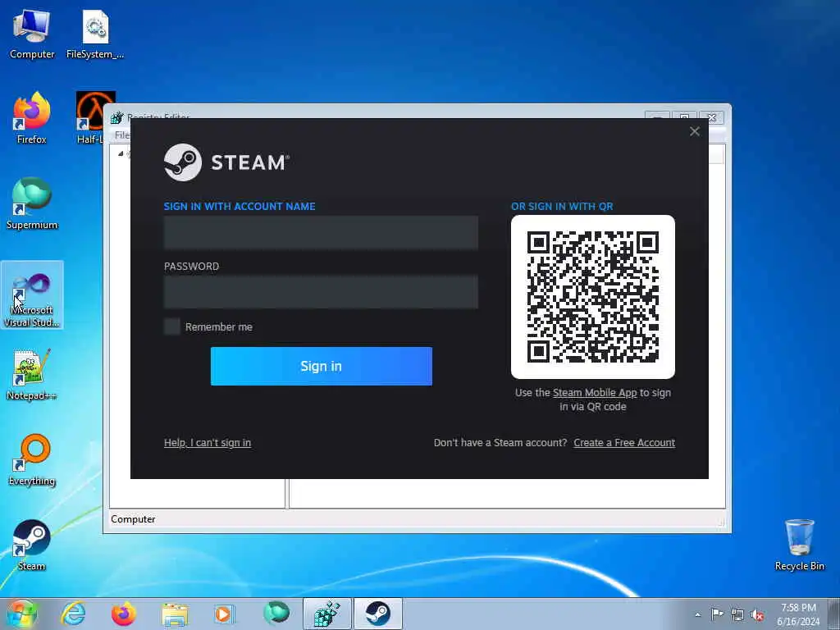Select the Microsoft Visual Studio desktop shortcut

tap(32, 295)
